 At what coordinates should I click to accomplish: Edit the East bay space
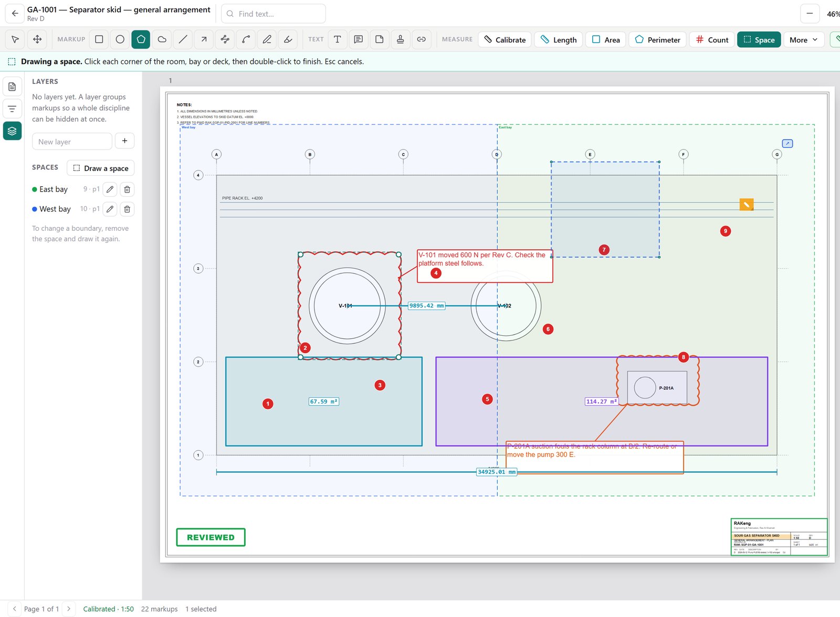pyautogui.click(x=110, y=189)
